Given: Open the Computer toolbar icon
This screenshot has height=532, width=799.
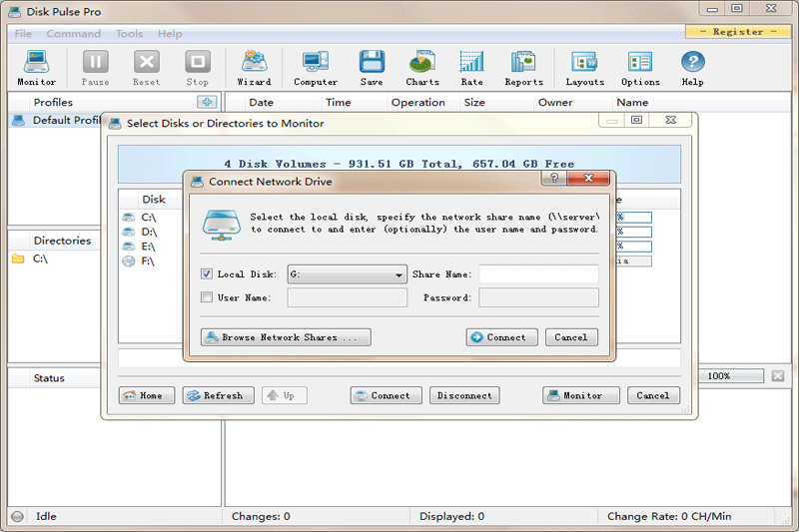Looking at the screenshot, I should click(x=316, y=68).
